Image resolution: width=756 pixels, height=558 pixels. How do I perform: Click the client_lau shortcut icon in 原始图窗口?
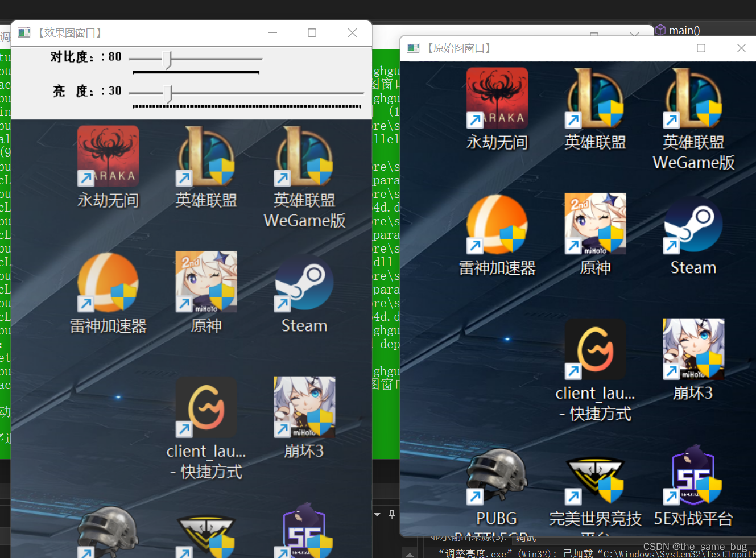[x=596, y=349]
